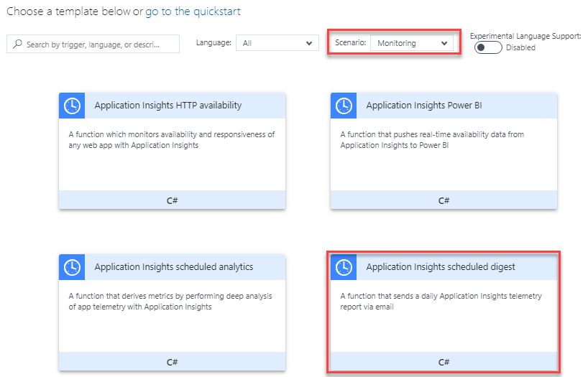Choose Application Insights scheduled digest template title
Viewport: 588px width, 377px height.
[x=441, y=267]
